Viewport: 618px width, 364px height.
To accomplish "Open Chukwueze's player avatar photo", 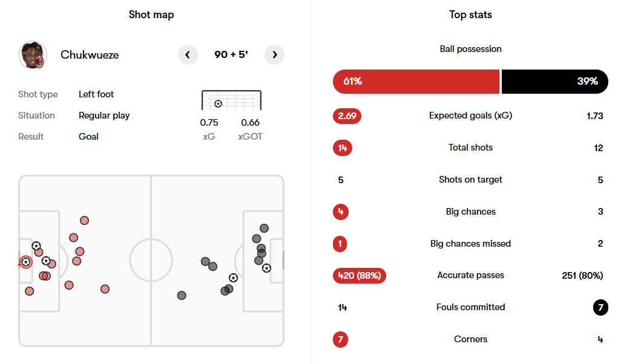I will point(33,55).
